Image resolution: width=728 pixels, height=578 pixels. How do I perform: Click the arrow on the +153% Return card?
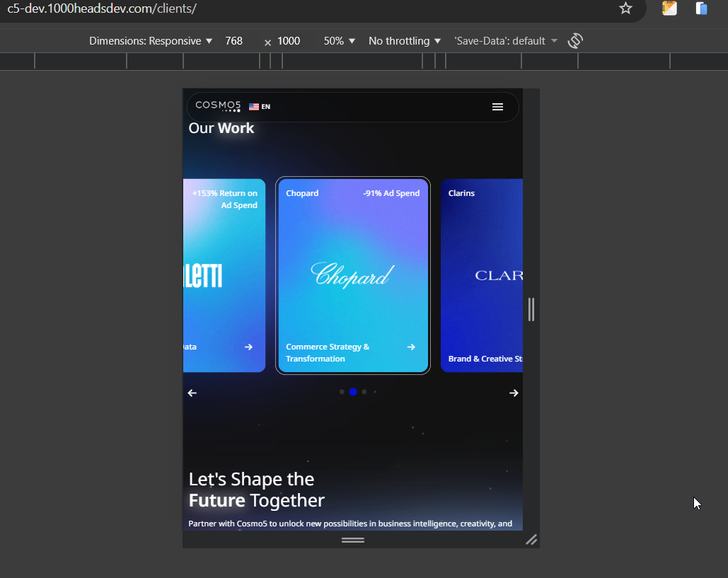pos(248,347)
